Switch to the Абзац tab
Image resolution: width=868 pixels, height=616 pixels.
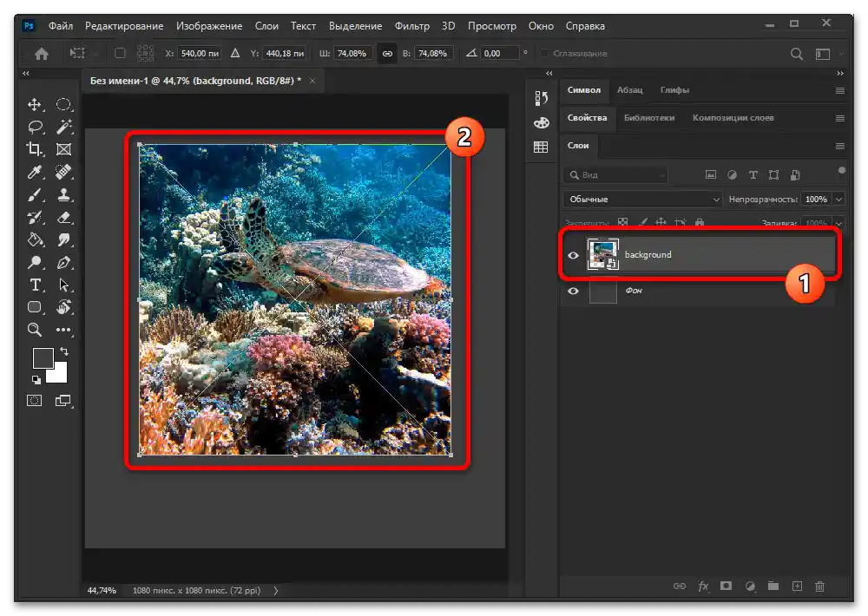[x=630, y=90]
